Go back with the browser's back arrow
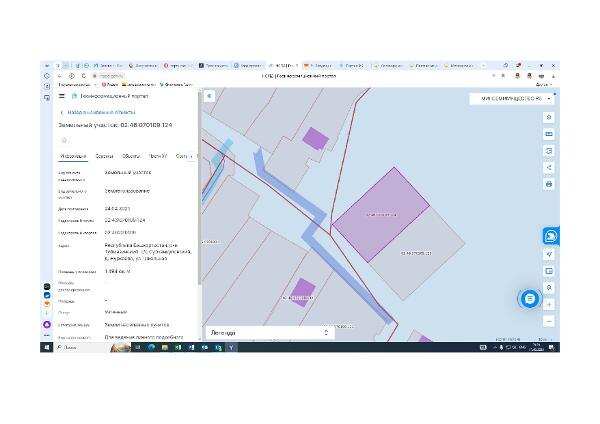 click(60, 76)
